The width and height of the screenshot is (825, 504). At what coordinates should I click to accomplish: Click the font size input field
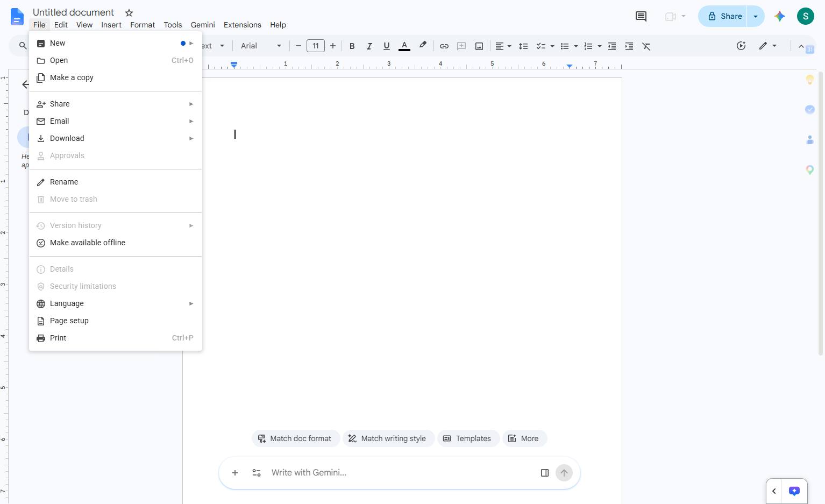point(316,46)
